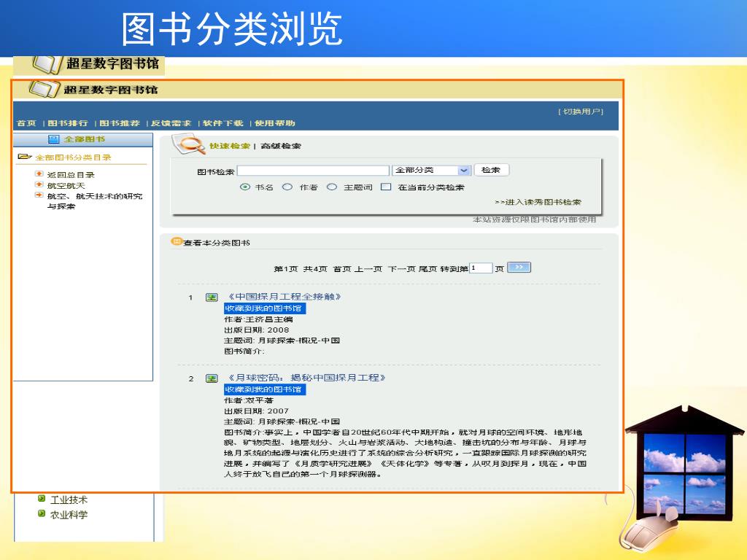747x560 pixels.
Task: Open book title 中国探月工程全接触
Action: pyautogui.click(x=285, y=297)
